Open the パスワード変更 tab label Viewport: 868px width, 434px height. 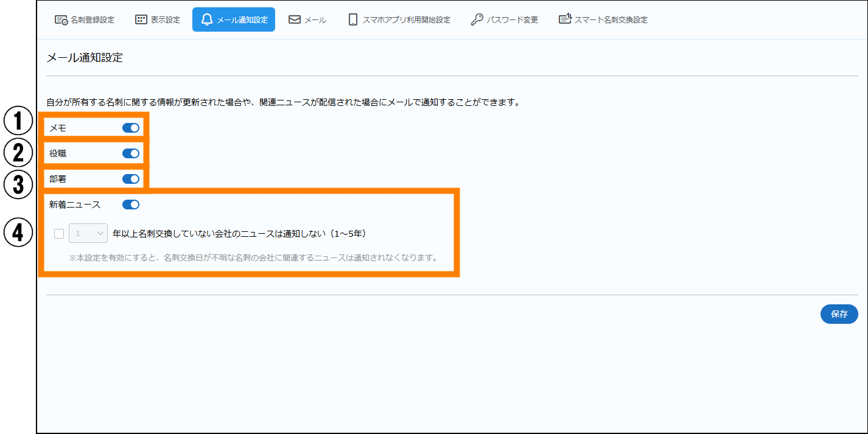point(513,19)
